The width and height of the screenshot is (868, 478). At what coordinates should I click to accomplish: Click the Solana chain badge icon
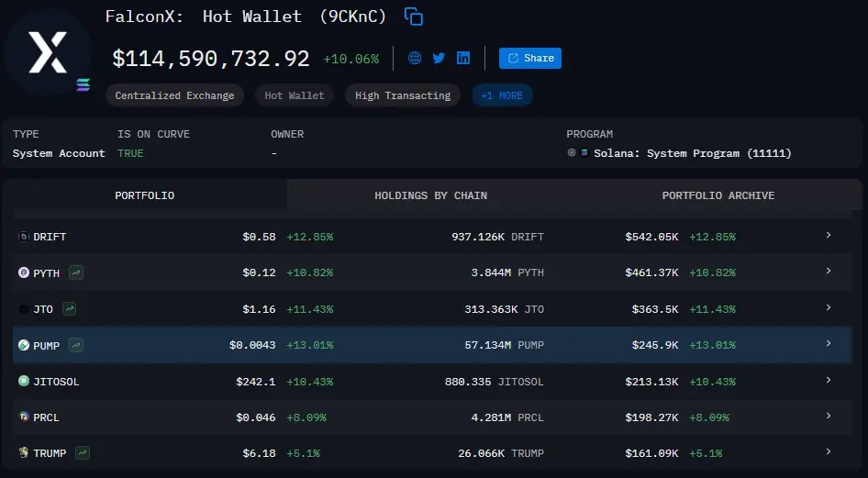click(83, 84)
